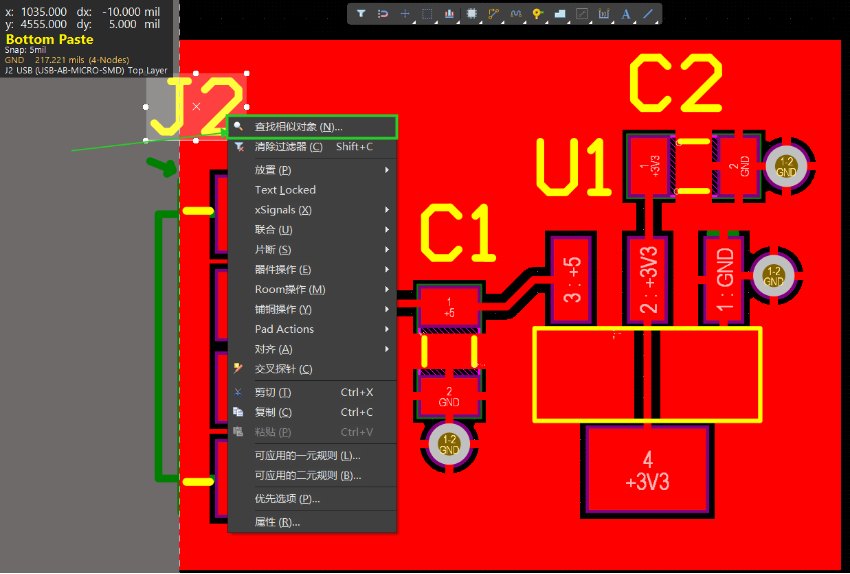Click the selection filter funnel icon
The height and width of the screenshot is (574, 850).
[x=361, y=14]
